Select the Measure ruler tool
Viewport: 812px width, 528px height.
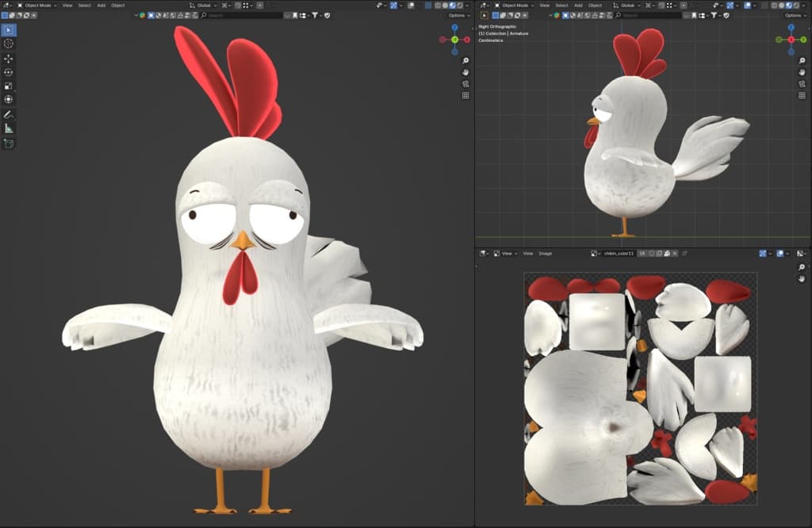pyautogui.click(x=9, y=128)
